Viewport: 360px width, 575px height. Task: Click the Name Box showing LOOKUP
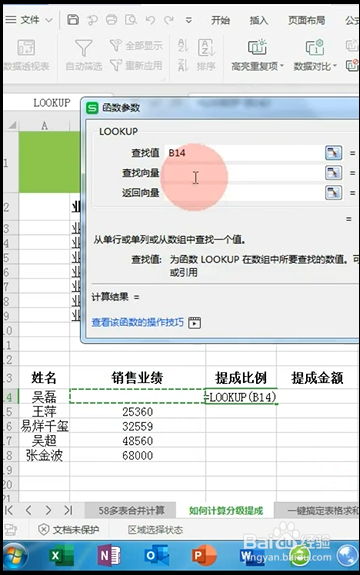pos(51,103)
